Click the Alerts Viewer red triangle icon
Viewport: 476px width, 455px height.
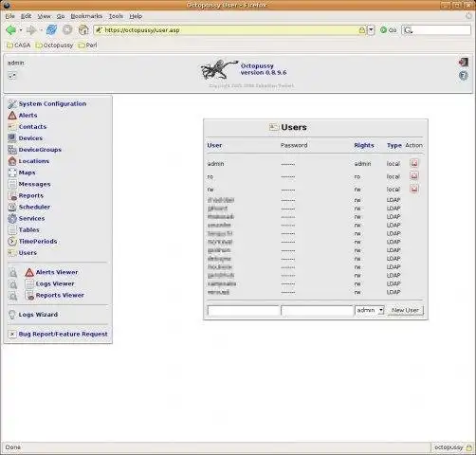pyautogui.click(x=29, y=272)
